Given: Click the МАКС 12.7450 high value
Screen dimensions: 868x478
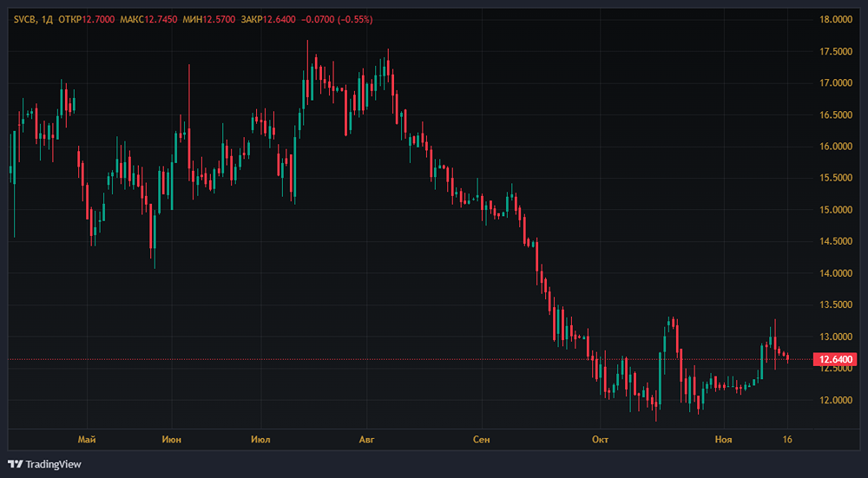Looking at the screenshot, I should pyautogui.click(x=148, y=19).
